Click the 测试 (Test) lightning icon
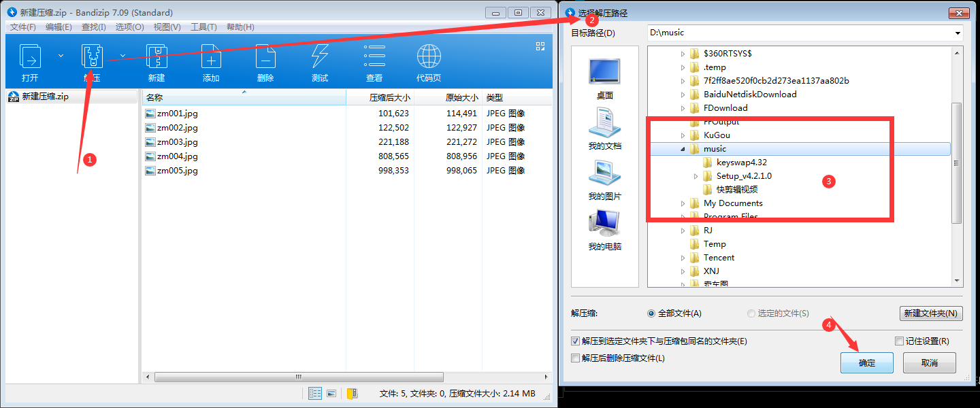Image resolution: width=980 pixels, height=408 pixels. click(320, 56)
